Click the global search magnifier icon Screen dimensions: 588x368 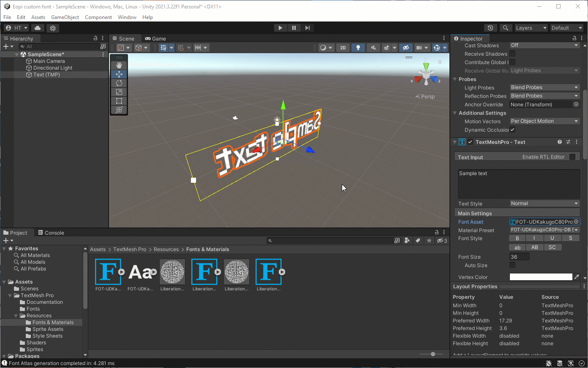pyautogui.click(x=505, y=28)
